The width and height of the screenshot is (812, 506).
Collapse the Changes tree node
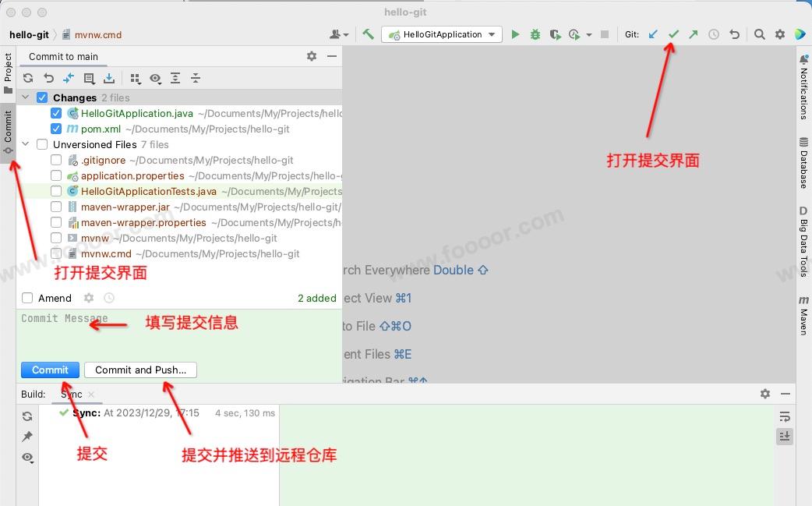tap(26, 97)
